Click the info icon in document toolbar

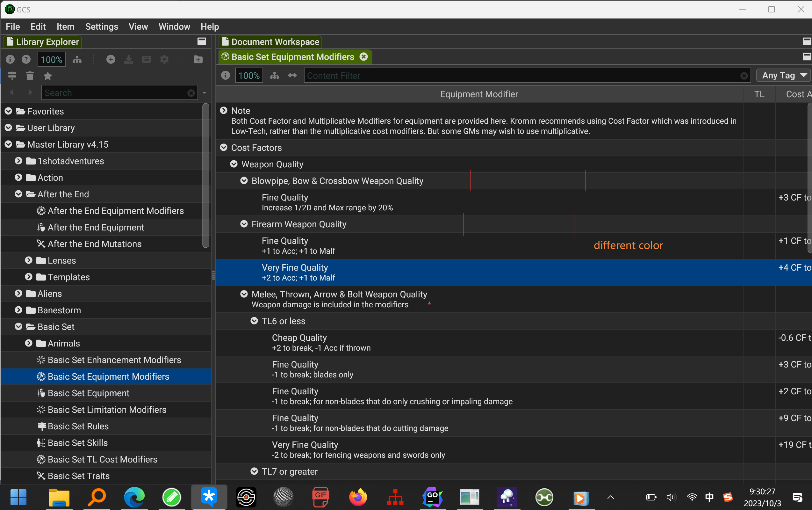(225, 76)
